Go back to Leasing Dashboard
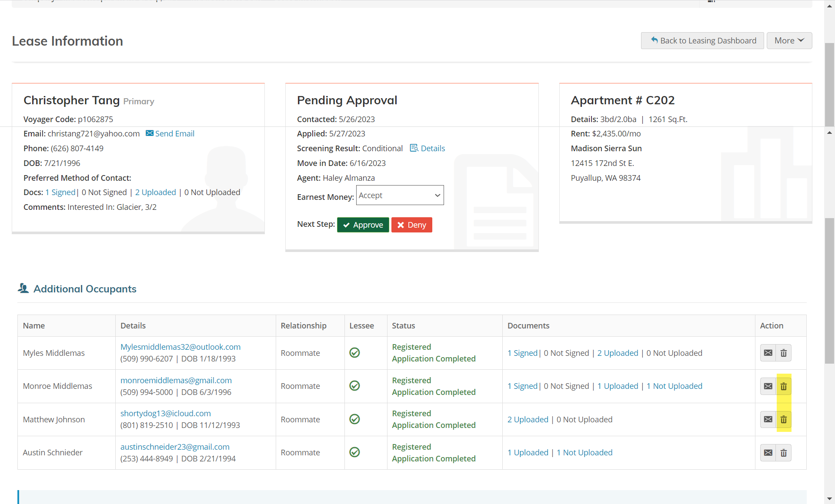 click(702, 40)
